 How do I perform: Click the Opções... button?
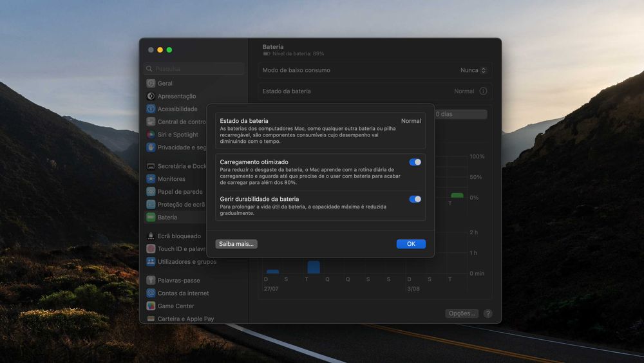coord(462,313)
